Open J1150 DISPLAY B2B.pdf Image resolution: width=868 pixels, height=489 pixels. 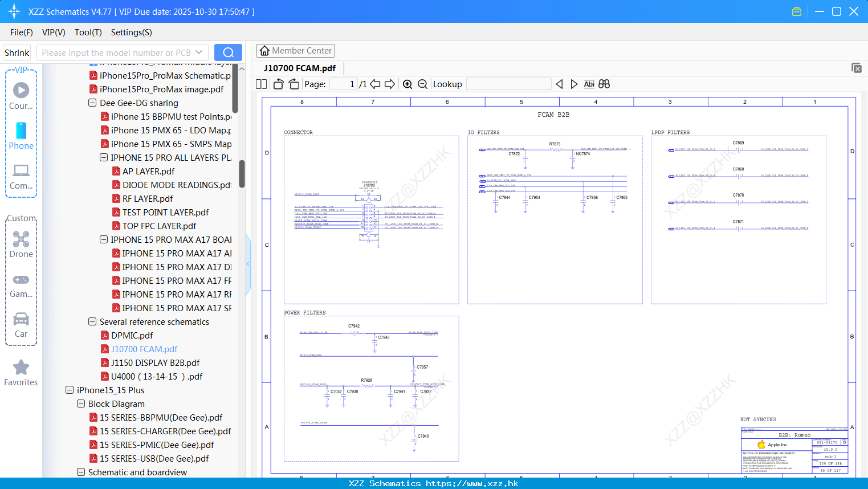[155, 362]
